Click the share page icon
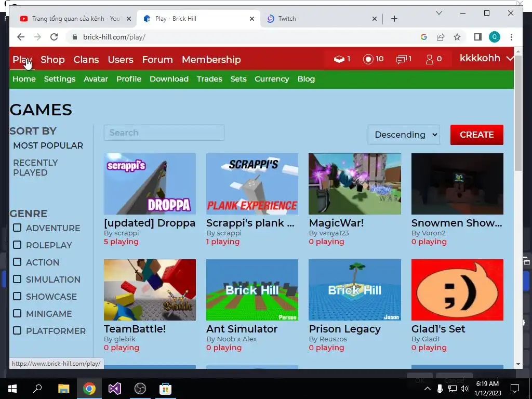The width and height of the screenshot is (532, 399). coord(441,37)
